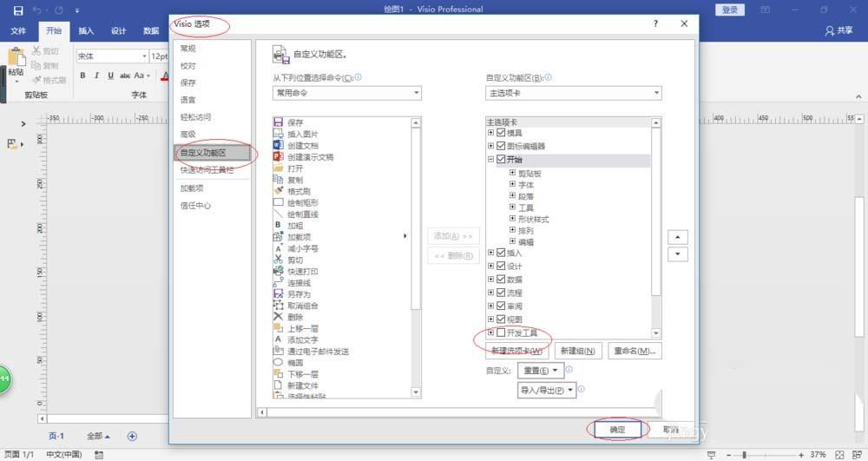
Task: Open the 保存 options category
Action: coord(188,82)
